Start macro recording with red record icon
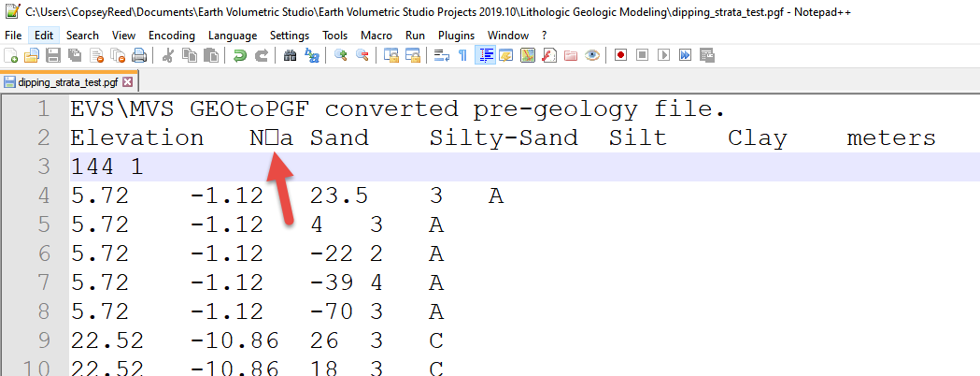 coord(620,56)
